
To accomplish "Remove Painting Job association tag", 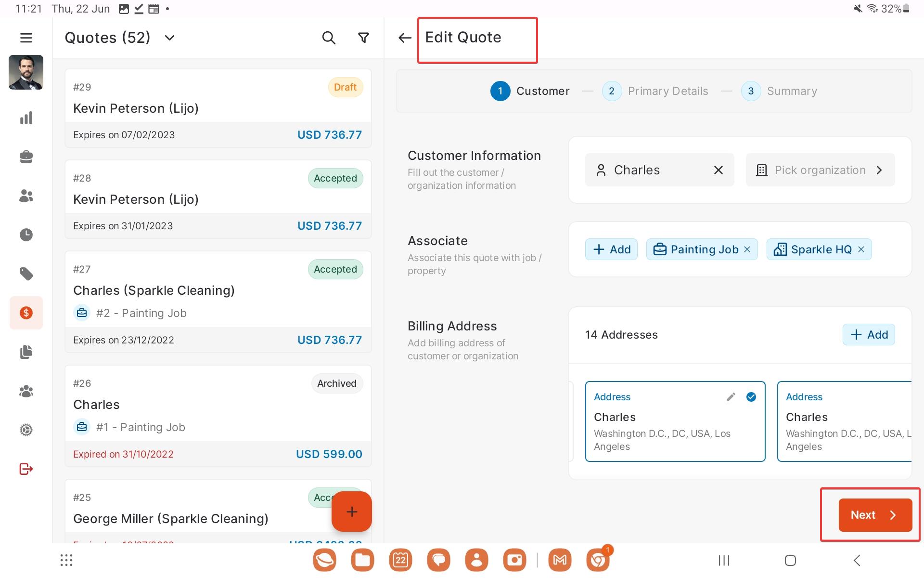I will (x=747, y=250).
